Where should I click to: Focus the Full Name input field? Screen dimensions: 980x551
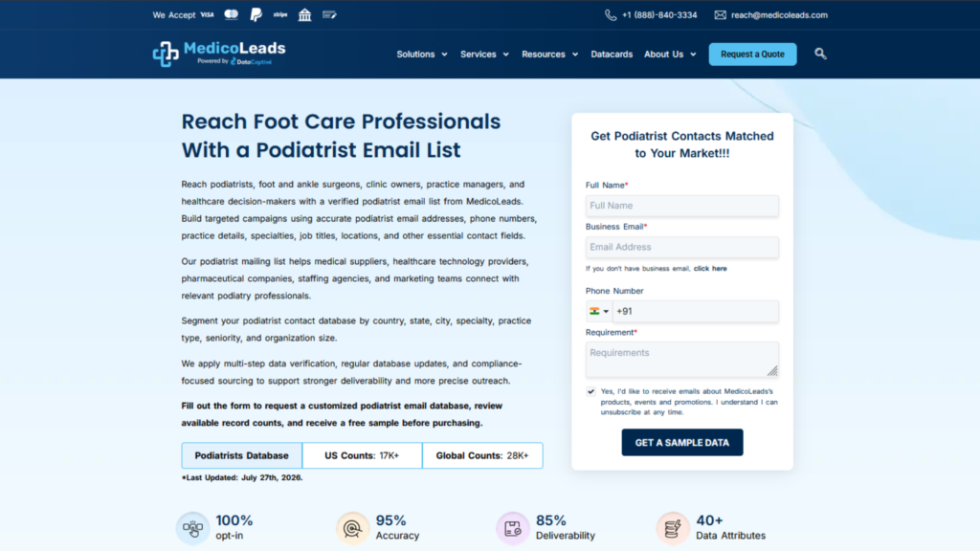pyautogui.click(x=681, y=206)
